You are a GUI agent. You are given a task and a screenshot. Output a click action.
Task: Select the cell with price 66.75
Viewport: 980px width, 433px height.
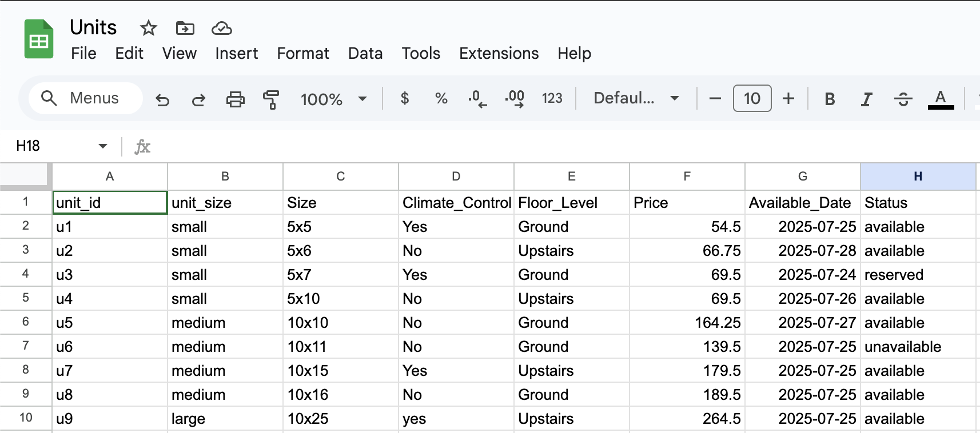[687, 250]
